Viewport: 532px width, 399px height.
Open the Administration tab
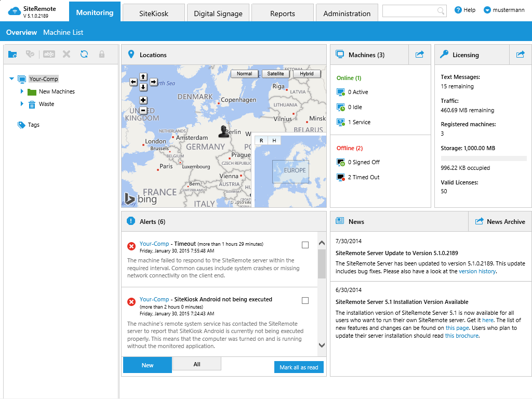click(347, 14)
